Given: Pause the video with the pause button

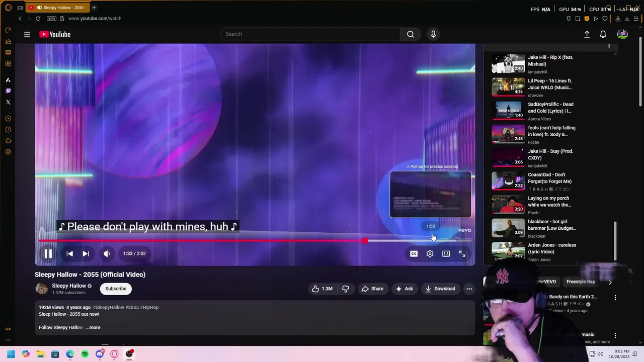Looking at the screenshot, I should click(x=48, y=254).
